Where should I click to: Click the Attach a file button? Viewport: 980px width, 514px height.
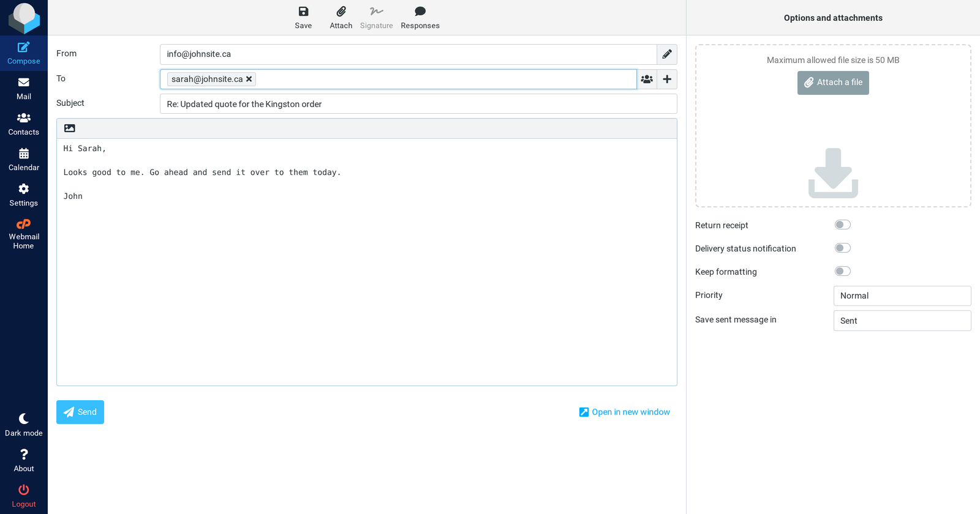pos(833,83)
